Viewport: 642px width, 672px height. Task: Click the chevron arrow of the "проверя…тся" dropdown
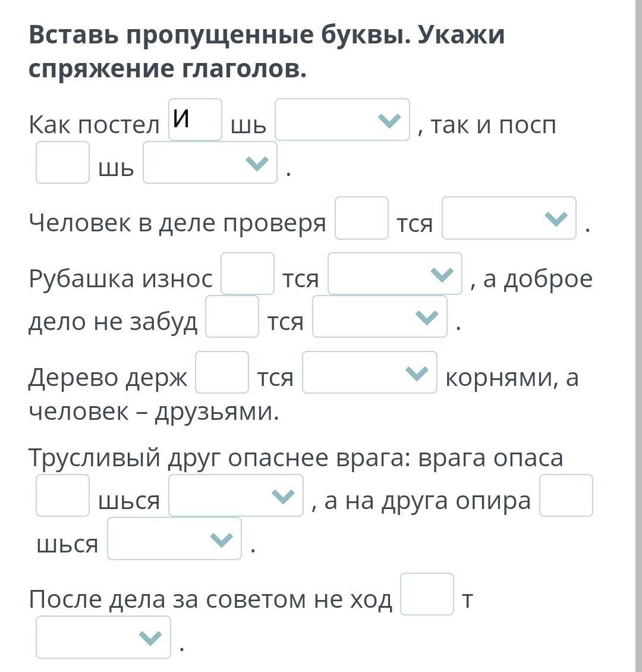pyautogui.click(x=556, y=219)
